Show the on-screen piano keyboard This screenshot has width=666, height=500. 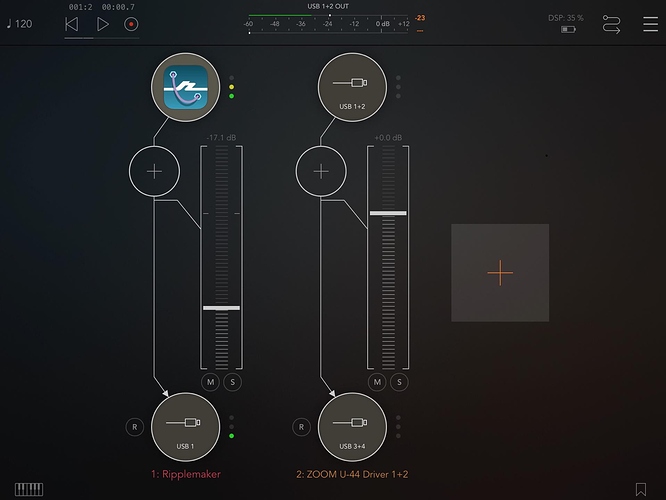click(x=29, y=489)
